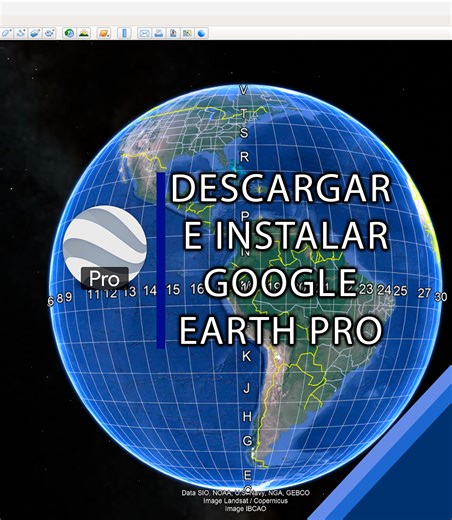Screen dimensions: 452x520
Task: Click grid zone label K on globe
Action: [246, 356]
